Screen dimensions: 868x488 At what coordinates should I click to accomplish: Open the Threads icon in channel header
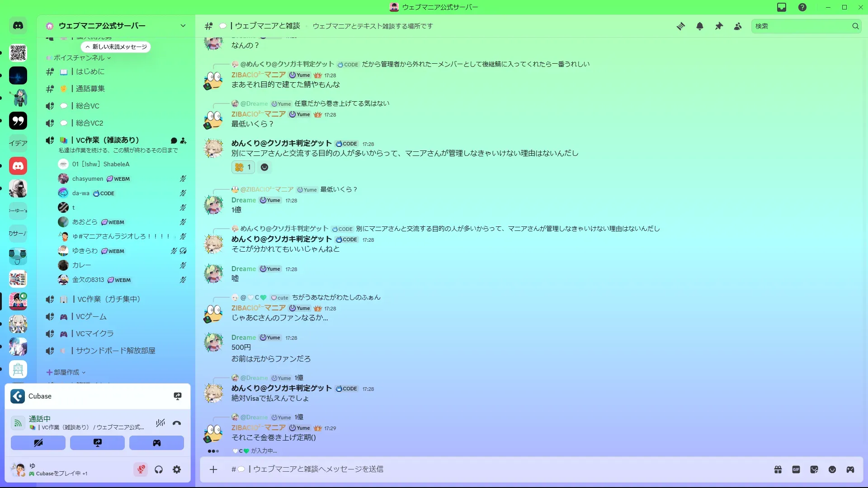tap(681, 26)
